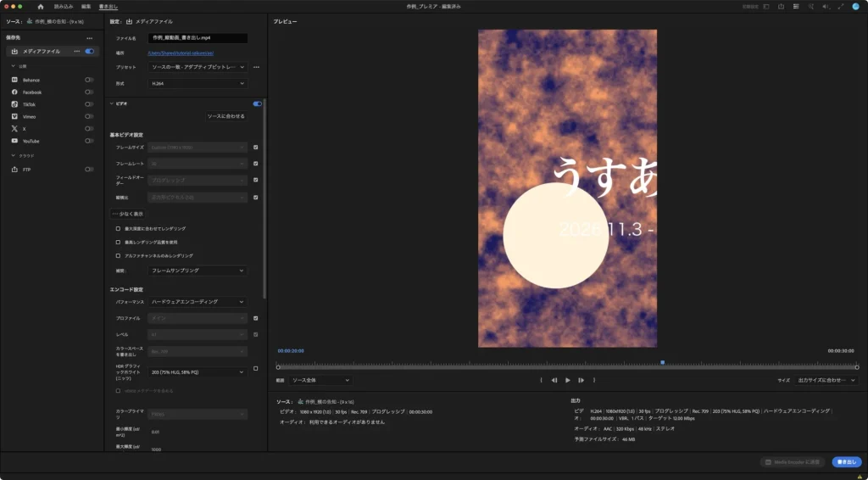Click the search icon in header bar
This screenshot has height=480, width=868.
click(x=811, y=7)
